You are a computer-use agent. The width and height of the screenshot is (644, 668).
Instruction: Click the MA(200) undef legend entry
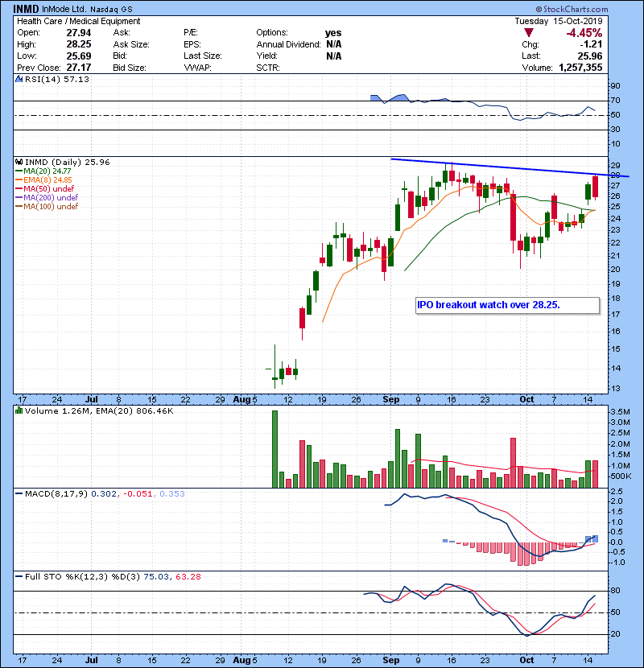click(x=47, y=198)
